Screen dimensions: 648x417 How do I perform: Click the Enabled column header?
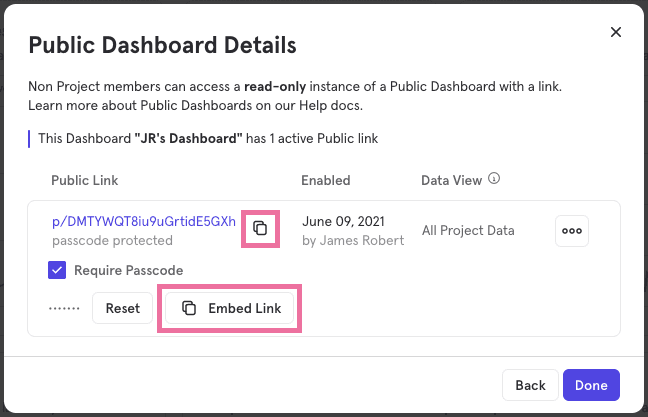click(x=325, y=181)
